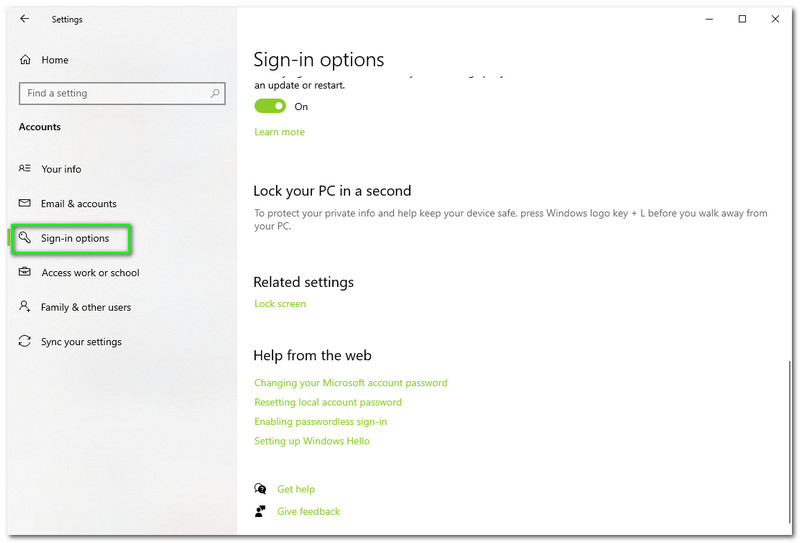Screen dimensions: 800x543
Task: Click the Get help chat icon
Action: (261, 489)
